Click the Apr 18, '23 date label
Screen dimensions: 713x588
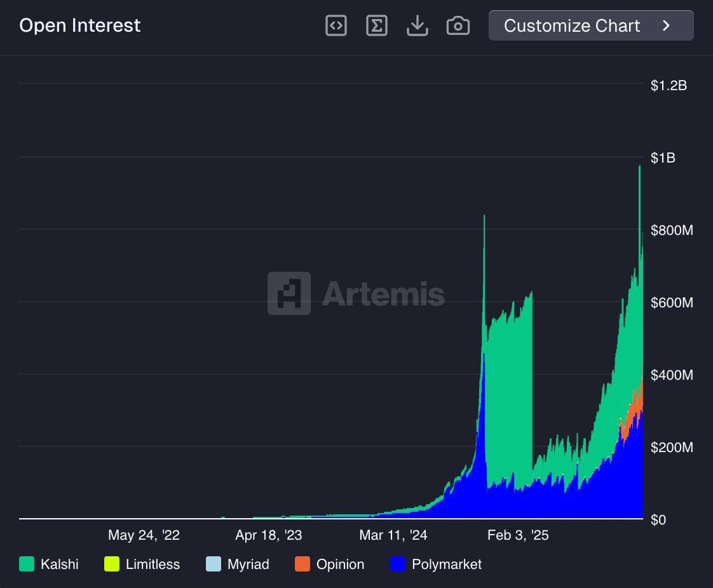(269, 535)
